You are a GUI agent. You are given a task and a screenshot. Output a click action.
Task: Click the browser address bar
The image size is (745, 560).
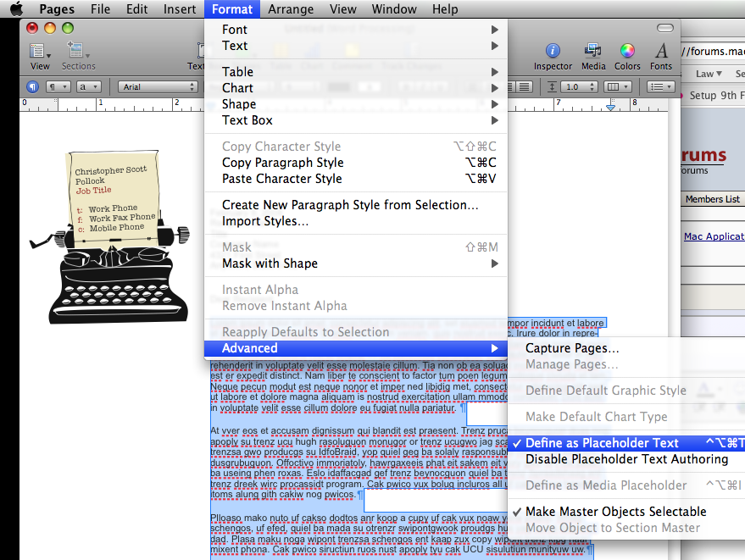click(713, 52)
